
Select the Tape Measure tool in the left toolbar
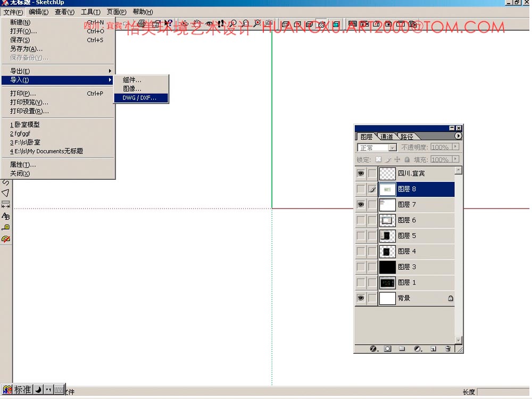pyautogui.click(x=6, y=228)
